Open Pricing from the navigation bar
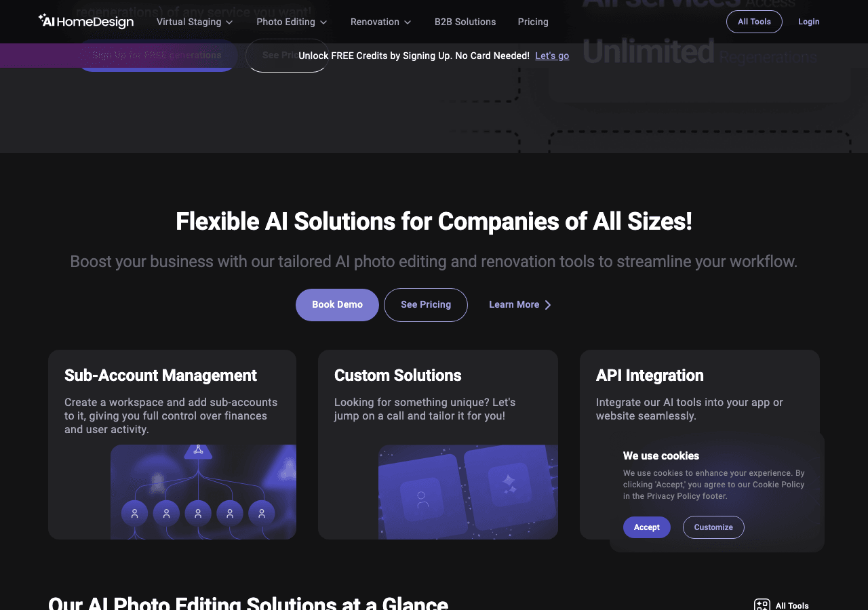 tap(533, 22)
